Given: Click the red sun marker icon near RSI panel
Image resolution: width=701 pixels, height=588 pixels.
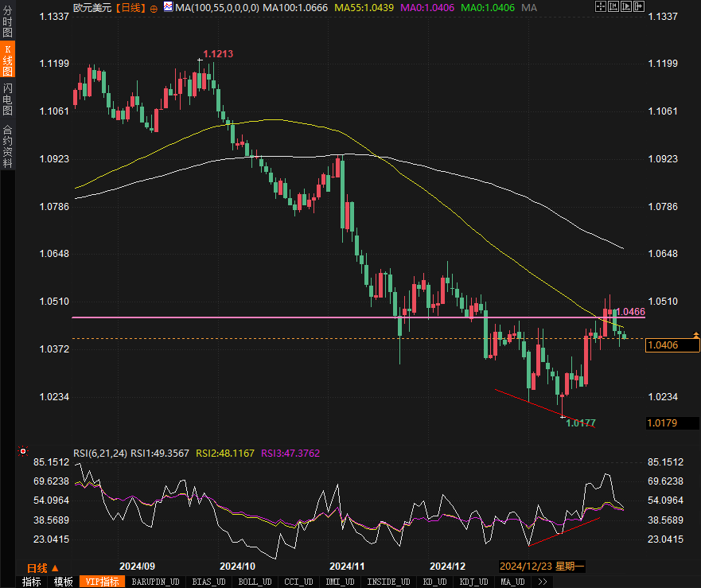Looking at the screenshot, I should click(23, 451).
